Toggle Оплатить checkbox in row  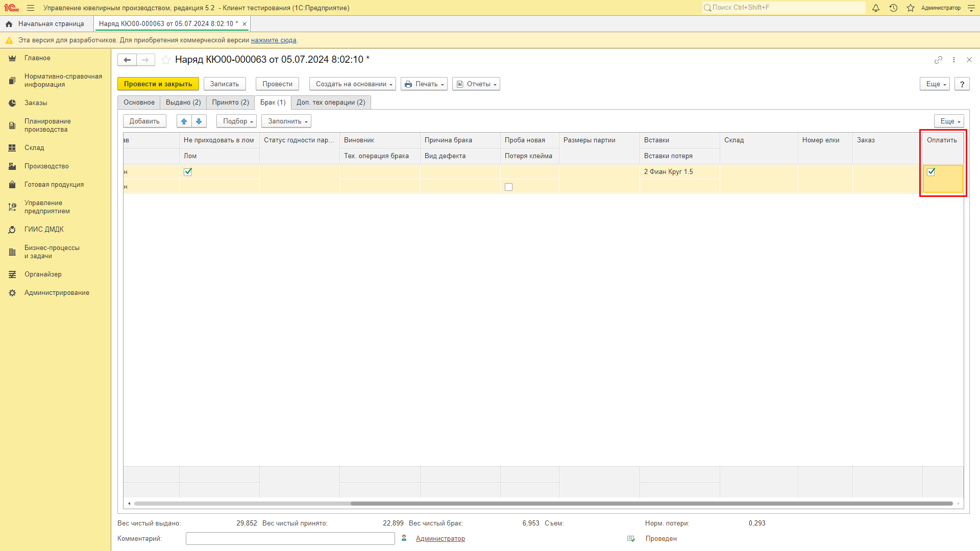[931, 172]
